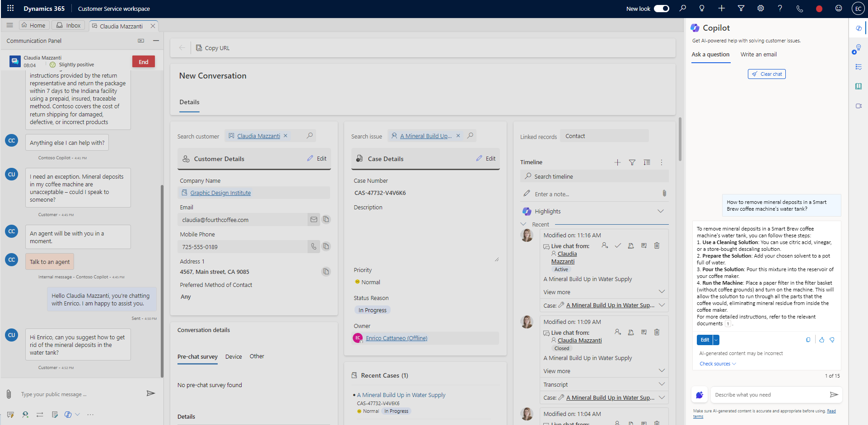Select the Other tab in Conversation details
The image size is (868, 425).
257,356
